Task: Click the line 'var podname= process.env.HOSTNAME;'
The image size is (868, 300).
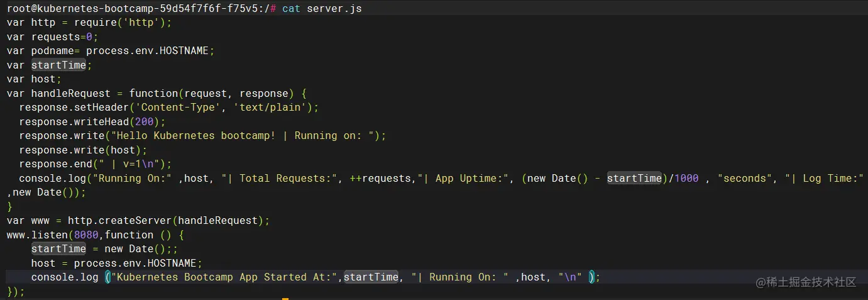Action: coord(111,51)
